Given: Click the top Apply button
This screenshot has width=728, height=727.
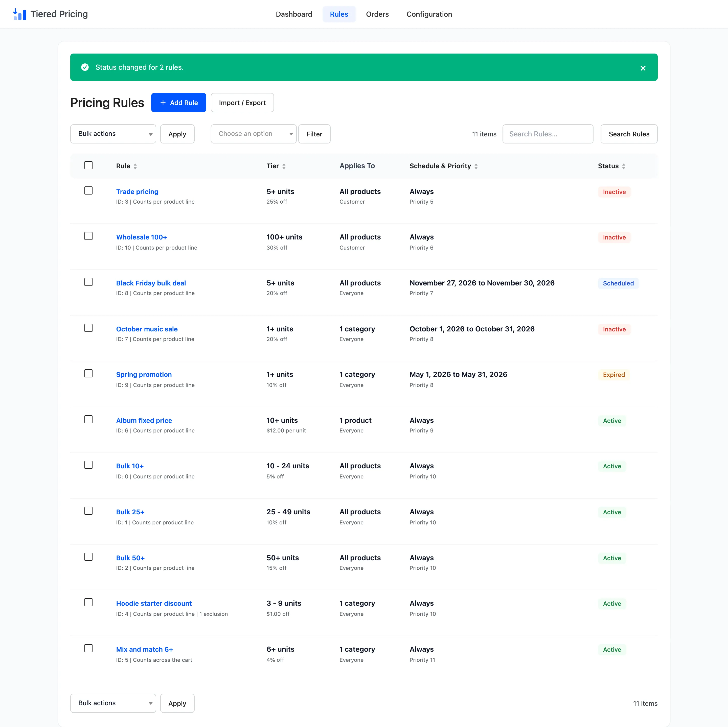Looking at the screenshot, I should coord(177,134).
